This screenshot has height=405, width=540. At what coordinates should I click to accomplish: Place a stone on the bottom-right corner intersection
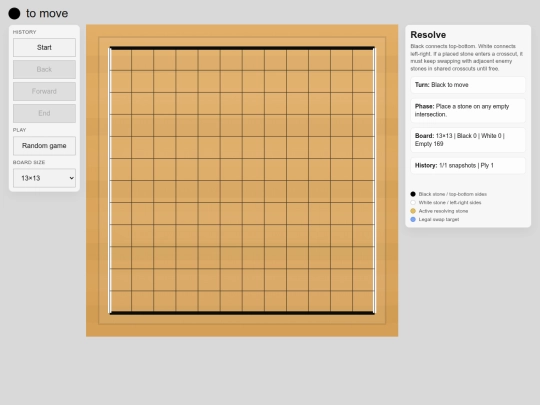coord(374,313)
